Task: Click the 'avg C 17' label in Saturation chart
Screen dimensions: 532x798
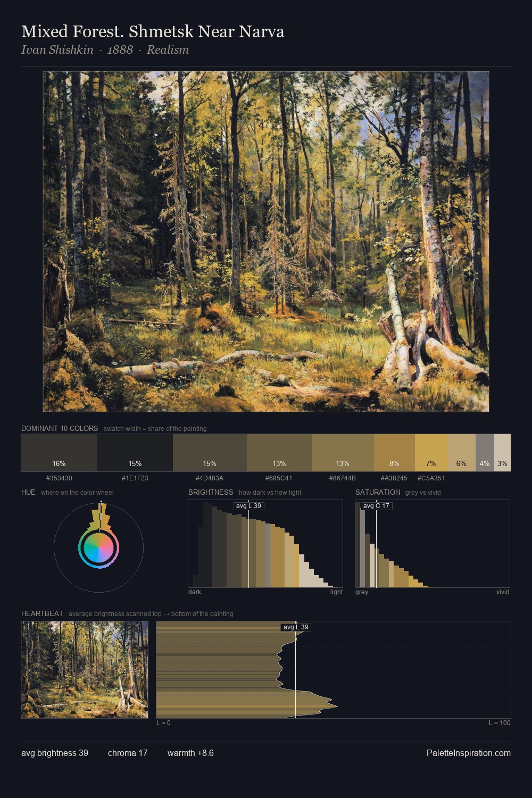Action: pos(376,506)
